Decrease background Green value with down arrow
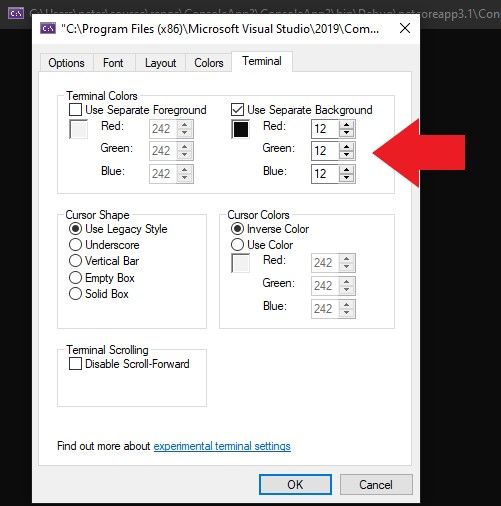Image resolution: width=501 pixels, height=506 pixels. pos(347,155)
